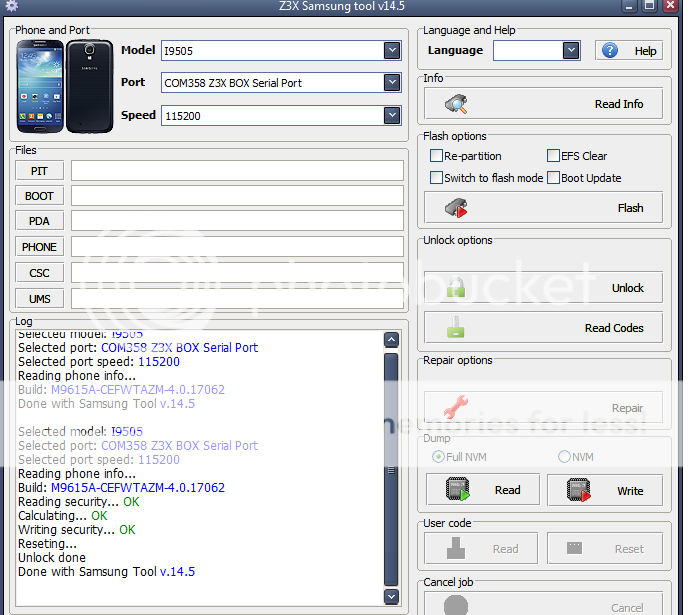Viewport: 690px width, 615px height.
Task: Click the Log scrollbar down arrow
Action: click(392, 596)
